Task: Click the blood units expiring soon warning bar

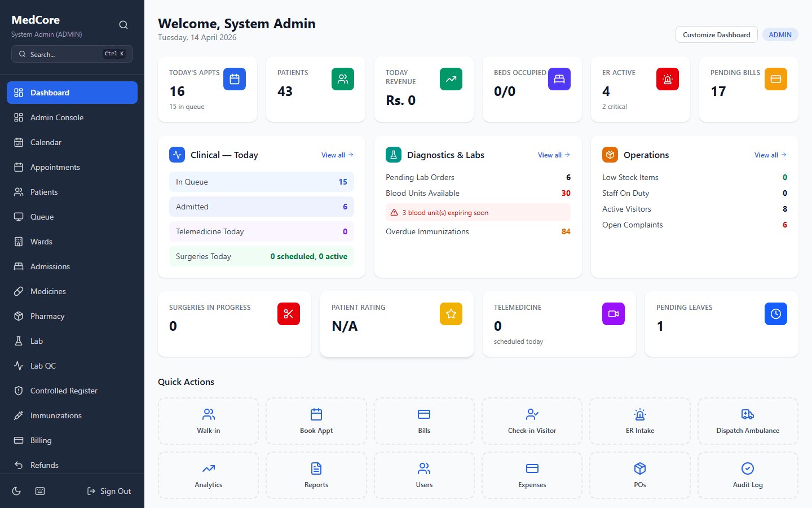Action: coord(478,212)
